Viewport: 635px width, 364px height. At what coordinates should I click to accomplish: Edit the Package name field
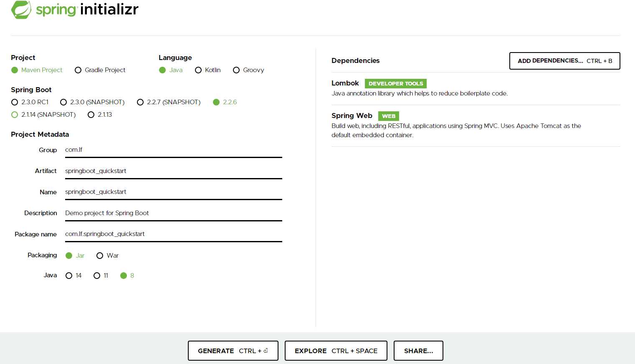pyautogui.click(x=174, y=234)
